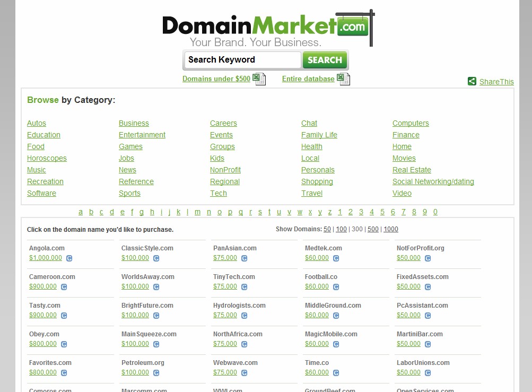Screen dimensions: 532x392
Task: Open the Entire database link
Action: [x=308, y=79]
